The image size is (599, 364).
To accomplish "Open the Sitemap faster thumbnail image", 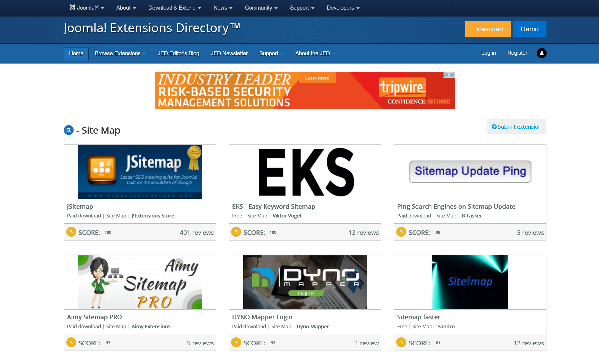I will (470, 282).
